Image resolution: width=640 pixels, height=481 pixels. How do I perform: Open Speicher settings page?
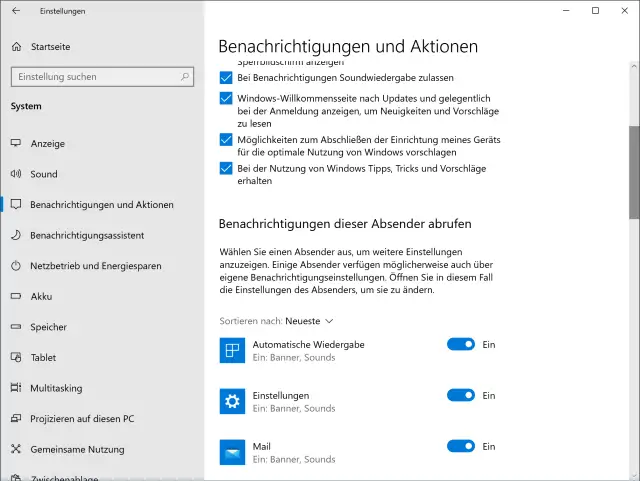(102, 327)
